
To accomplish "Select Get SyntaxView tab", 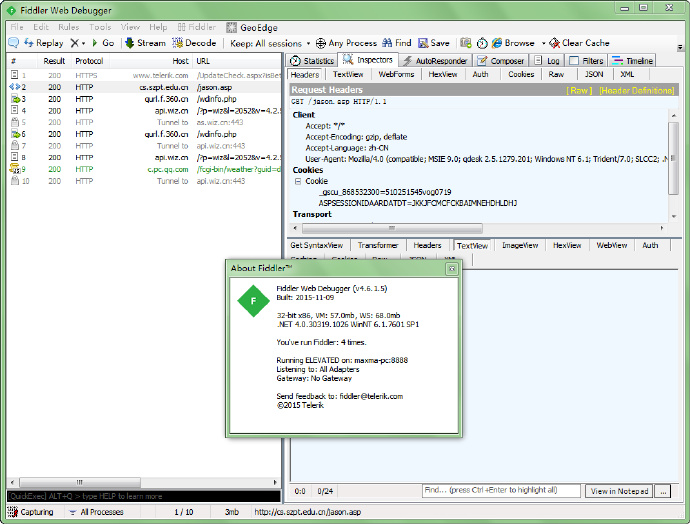I will click(x=316, y=245).
